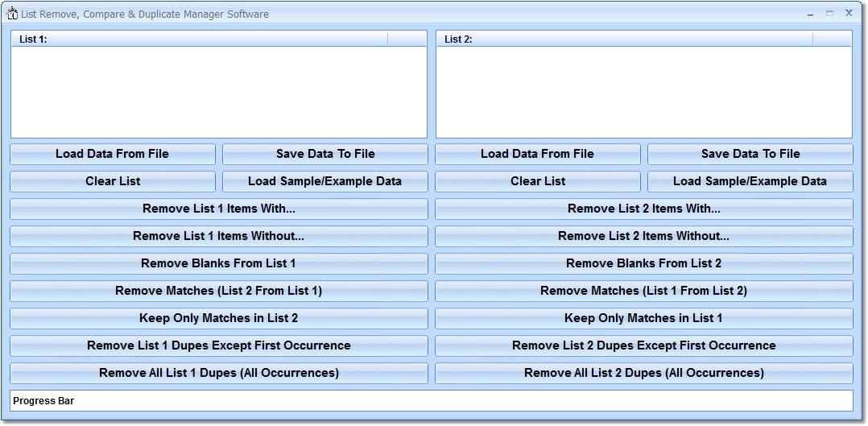
Task: Click Clear List under List 2
Action: click(538, 181)
